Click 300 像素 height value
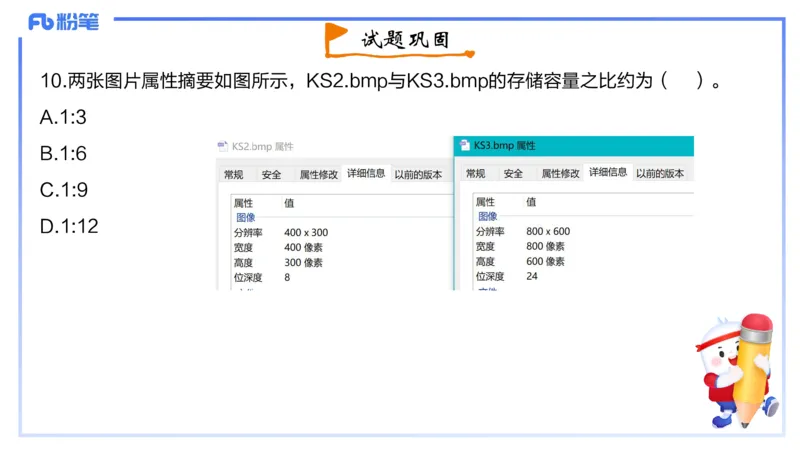This screenshot has height=450, width=800. click(x=303, y=263)
